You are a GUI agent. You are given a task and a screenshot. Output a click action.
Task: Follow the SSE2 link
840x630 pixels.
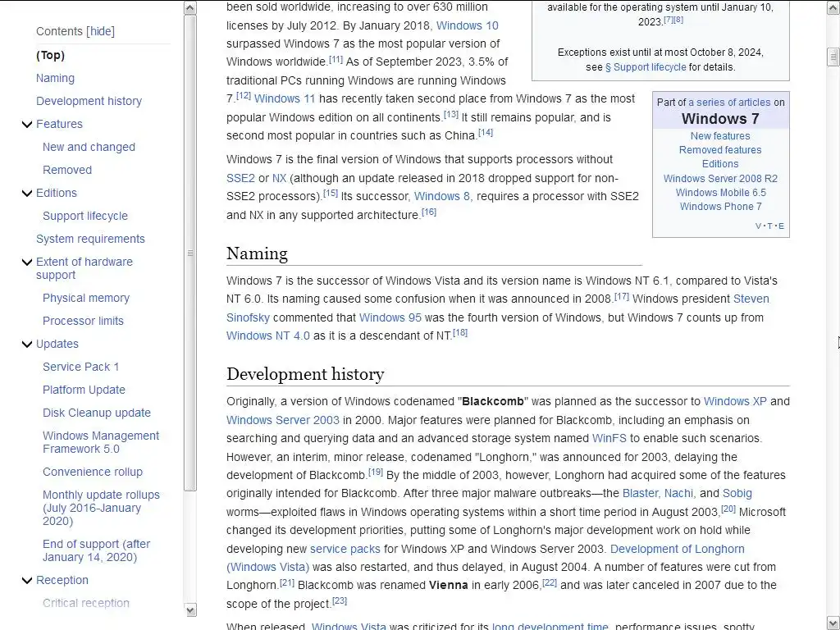(x=240, y=178)
